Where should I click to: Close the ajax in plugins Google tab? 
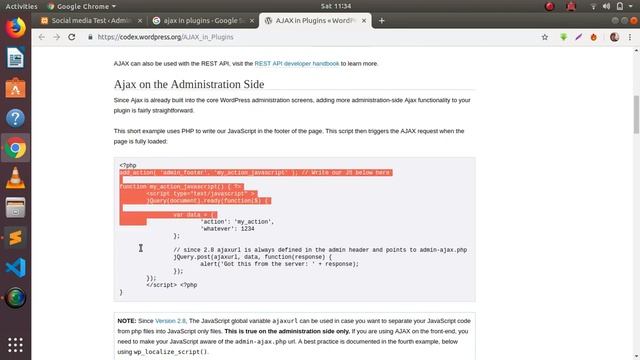click(x=252, y=20)
